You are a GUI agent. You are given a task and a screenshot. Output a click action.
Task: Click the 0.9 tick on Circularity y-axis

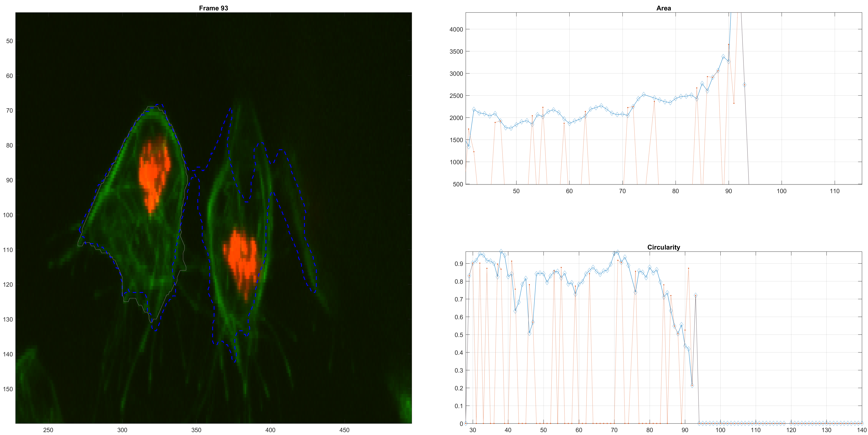[x=459, y=264]
